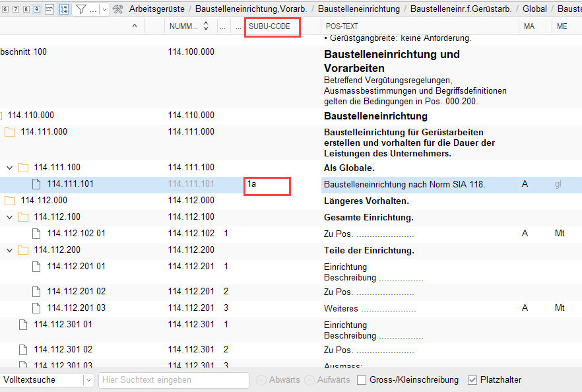
Task: Click the 'Hier Suchtext eingeben' search field
Action: (x=174, y=380)
